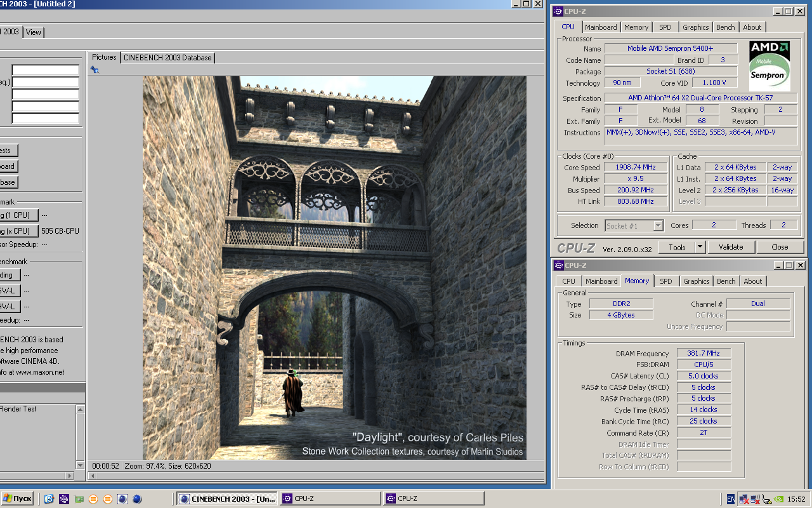The height and width of the screenshot is (508, 812).
Task: Open the Graphics tab in lower CPU-Z
Action: coord(697,281)
